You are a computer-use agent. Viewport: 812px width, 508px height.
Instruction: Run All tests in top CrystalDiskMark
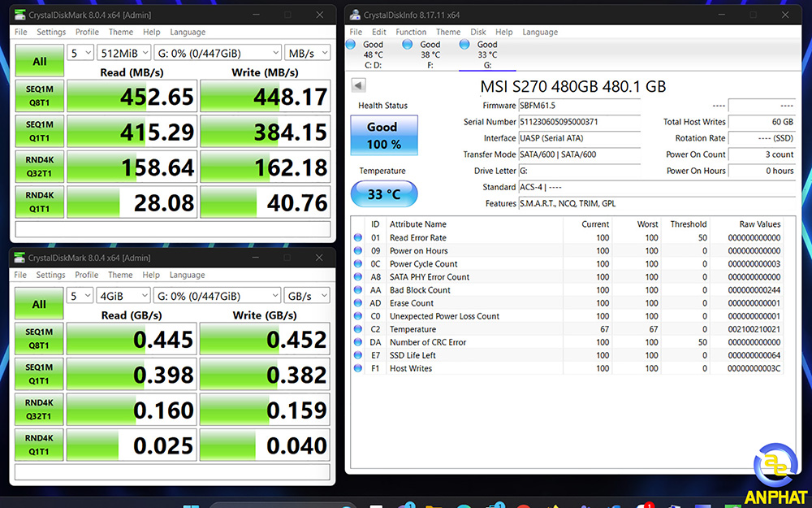39,61
